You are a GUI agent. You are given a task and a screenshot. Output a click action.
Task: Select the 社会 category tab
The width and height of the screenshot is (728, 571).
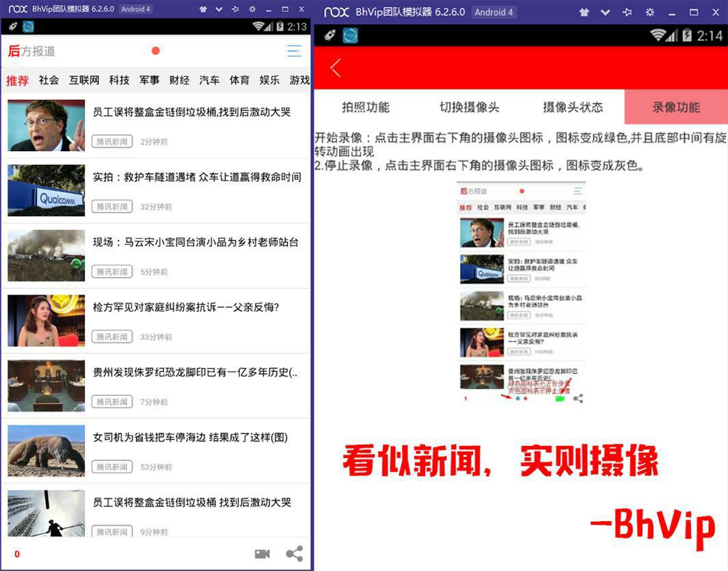coord(49,80)
